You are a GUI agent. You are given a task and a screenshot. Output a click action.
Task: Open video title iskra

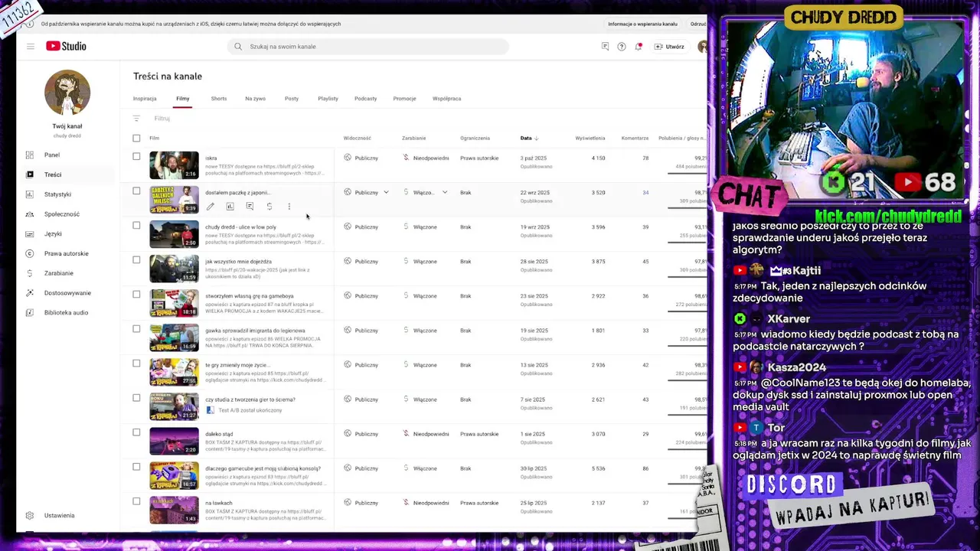click(x=211, y=158)
